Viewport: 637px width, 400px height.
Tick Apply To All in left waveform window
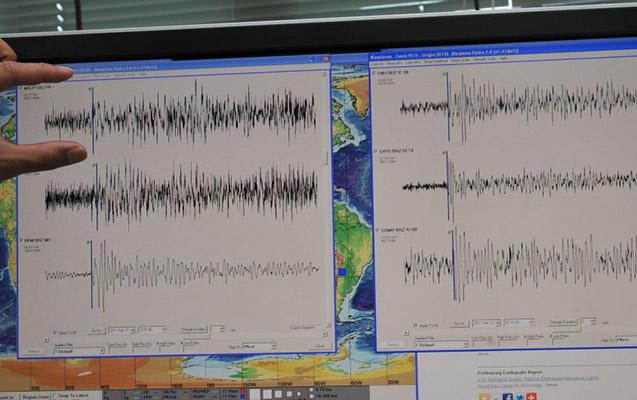tap(54, 332)
